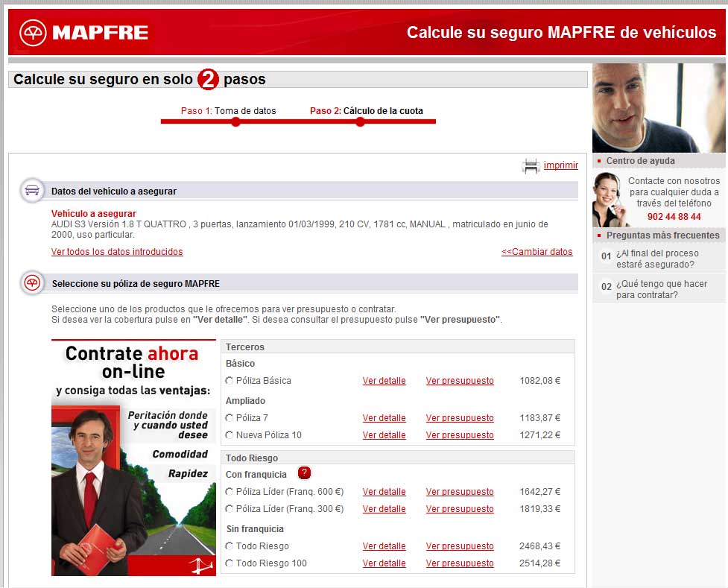Click the price 1082,08 €
The height and width of the screenshot is (588, 728).
tap(540, 381)
